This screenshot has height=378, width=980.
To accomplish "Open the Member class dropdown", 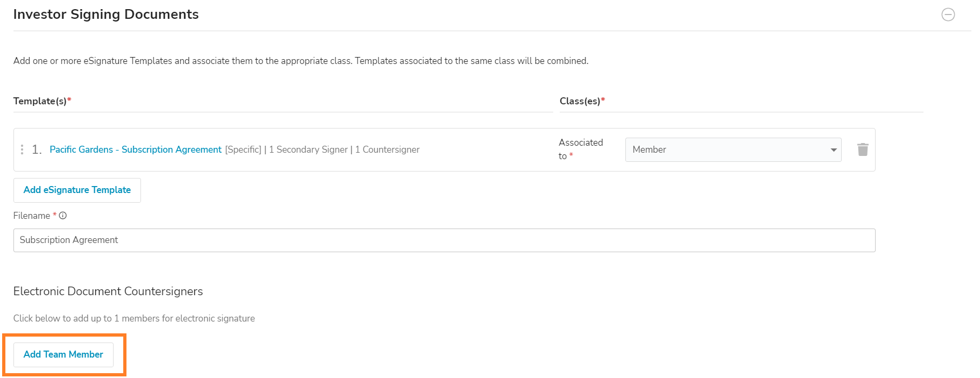I will click(733, 149).
